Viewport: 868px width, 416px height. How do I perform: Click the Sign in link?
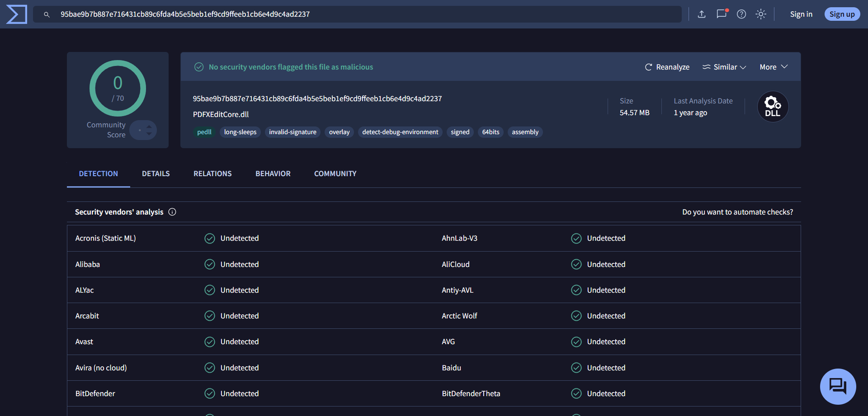point(801,14)
